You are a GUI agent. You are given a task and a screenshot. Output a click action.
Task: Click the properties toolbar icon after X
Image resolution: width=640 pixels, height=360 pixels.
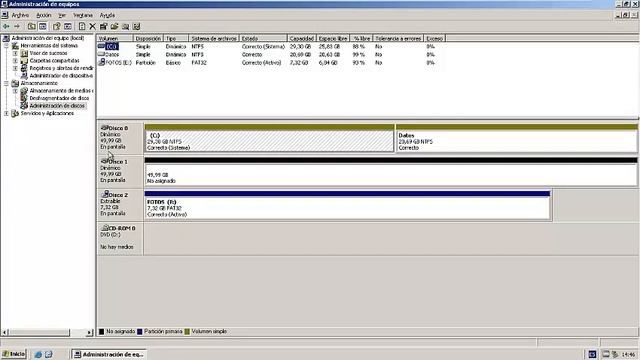coord(103,27)
